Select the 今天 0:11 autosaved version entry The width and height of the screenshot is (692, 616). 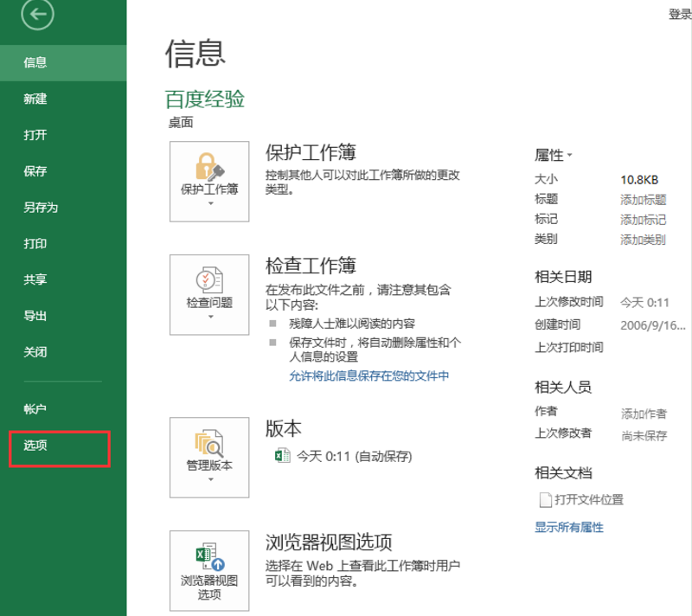pyautogui.click(x=355, y=456)
